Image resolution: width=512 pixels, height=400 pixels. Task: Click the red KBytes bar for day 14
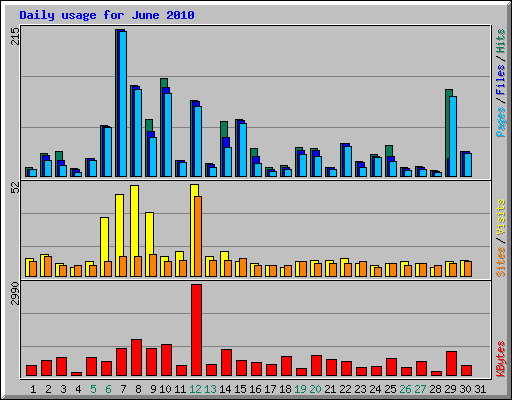pos(226,363)
